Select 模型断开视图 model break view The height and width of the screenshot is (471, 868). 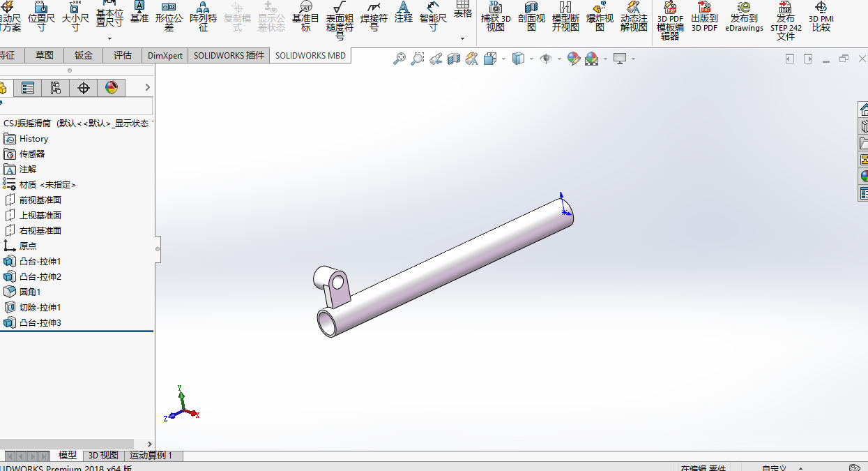[x=565, y=17]
